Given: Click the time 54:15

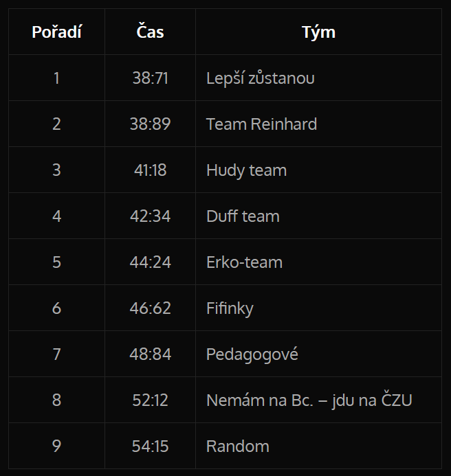Looking at the screenshot, I should 150,446.
